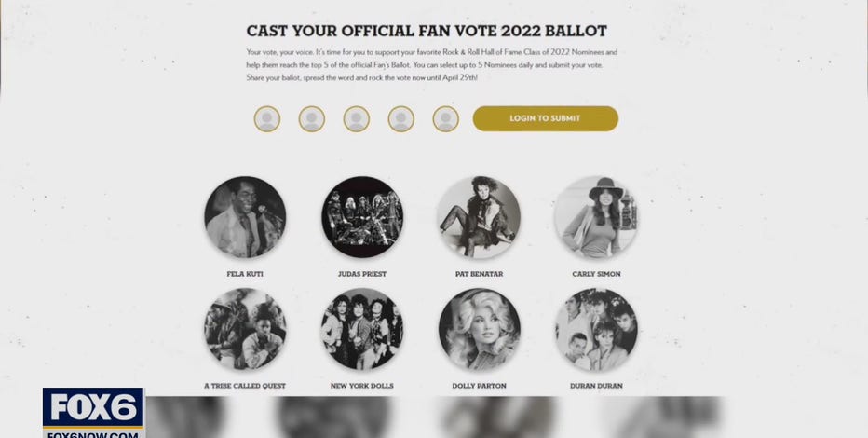The image size is (868, 438).
Task: Choose the New York Dolls photo
Action: click(x=362, y=329)
